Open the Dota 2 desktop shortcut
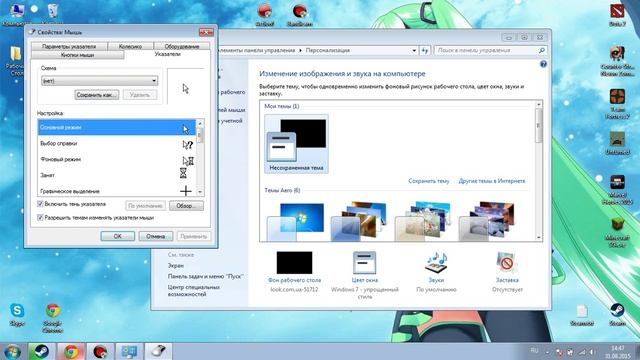Viewport: 640px width, 360px height. point(617,15)
